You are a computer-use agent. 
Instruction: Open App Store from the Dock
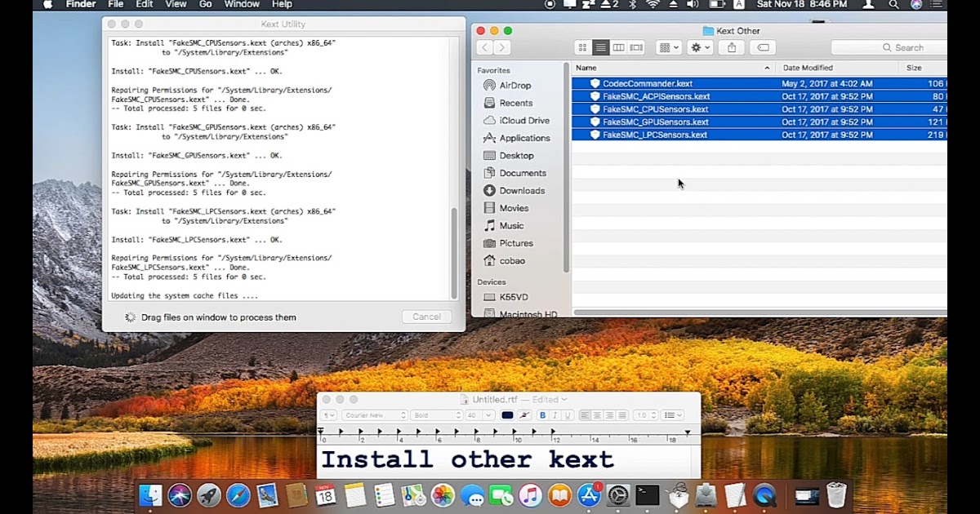point(589,494)
